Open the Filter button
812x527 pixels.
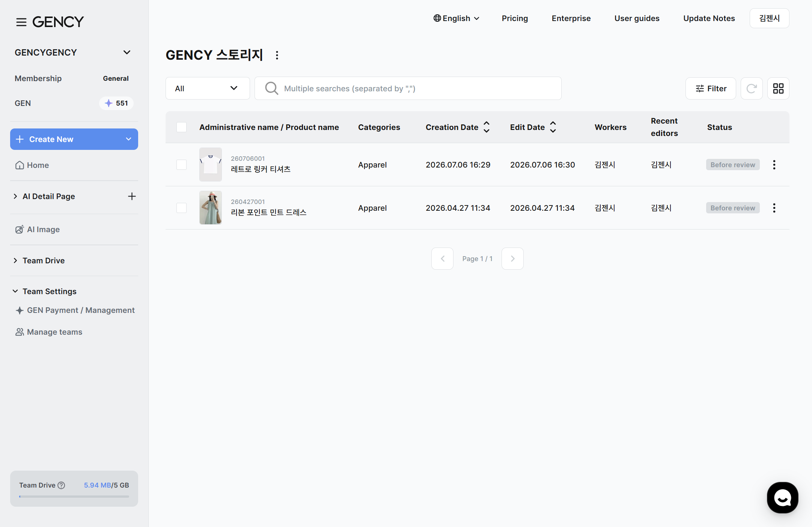point(710,89)
